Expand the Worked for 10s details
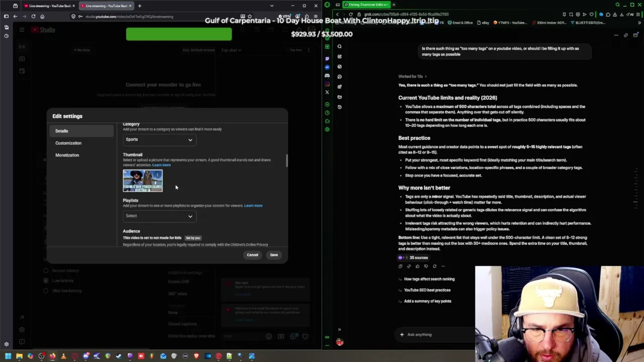The width and height of the screenshot is (644, 362). click(x=413, y=76)
